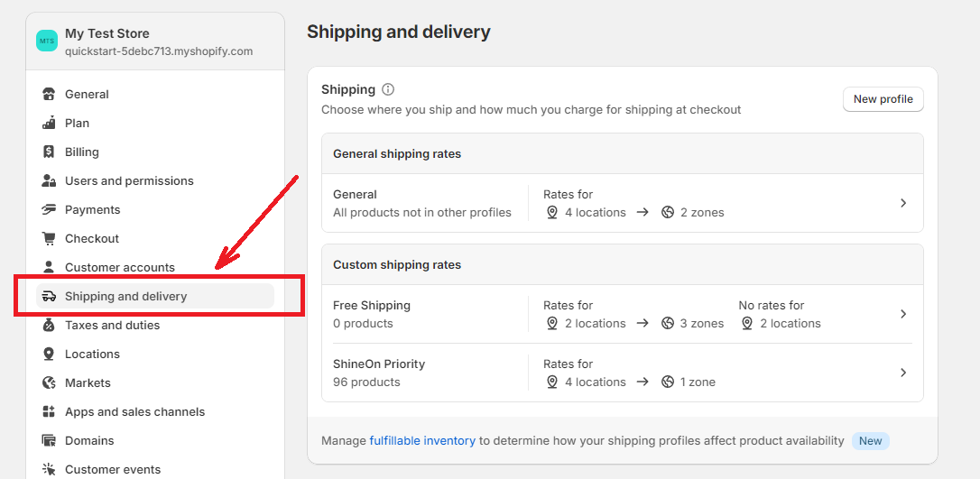This screenshot has width=980, height=479.
Task: Open Markets via the globe icon
Action: click(49, 382)
